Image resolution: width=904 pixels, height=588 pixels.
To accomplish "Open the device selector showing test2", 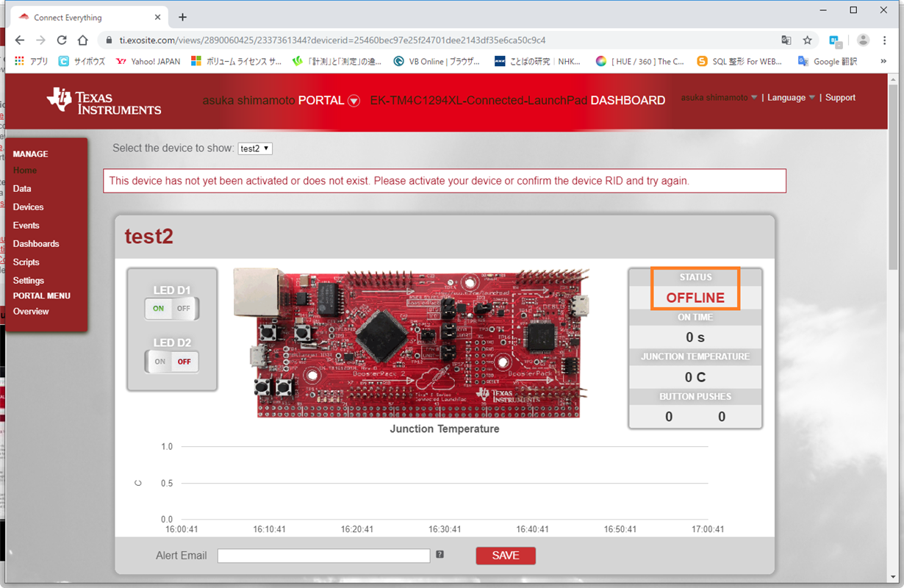I will (x=255, y=148).
